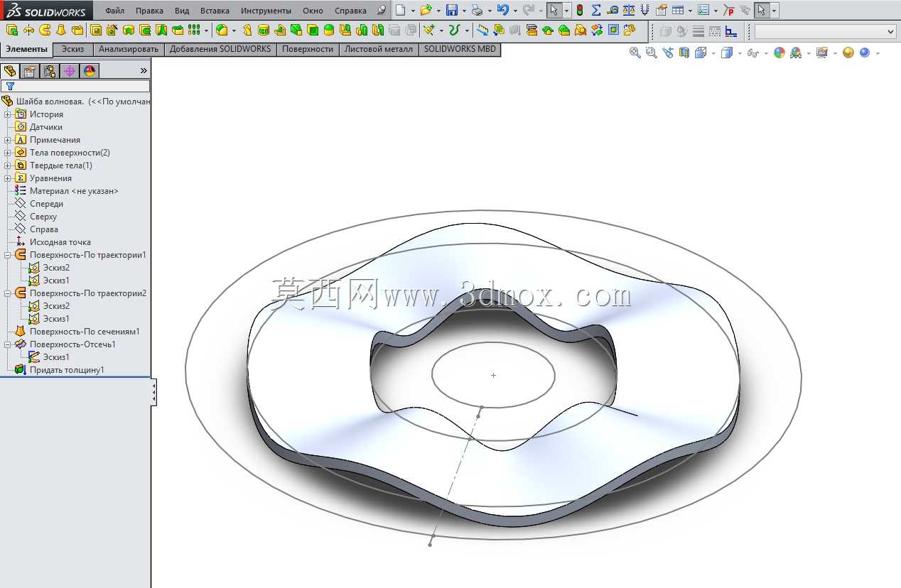Viewport: 901px width, 588px height.
Task: Switch to the Эскиз tab
Action: click(72, 49)
